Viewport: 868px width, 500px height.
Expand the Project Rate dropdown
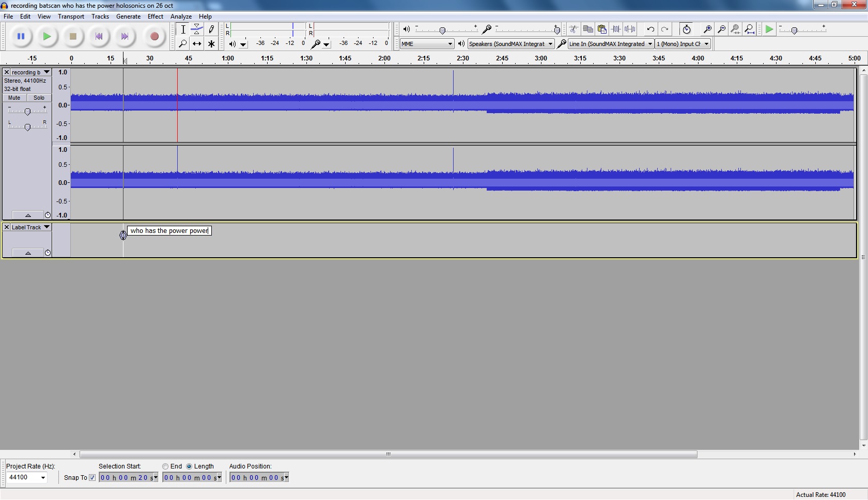(x=43, y=478)
